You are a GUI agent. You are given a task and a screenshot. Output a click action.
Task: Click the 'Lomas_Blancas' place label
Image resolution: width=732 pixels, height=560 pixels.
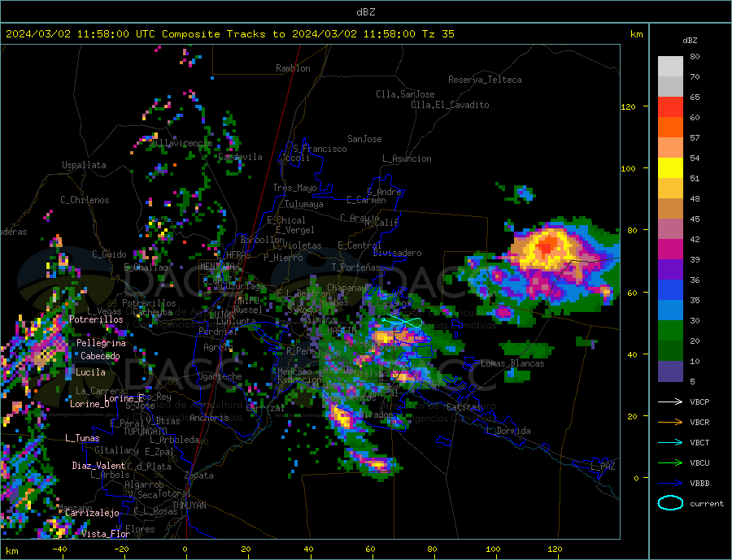tap(512, 363)
